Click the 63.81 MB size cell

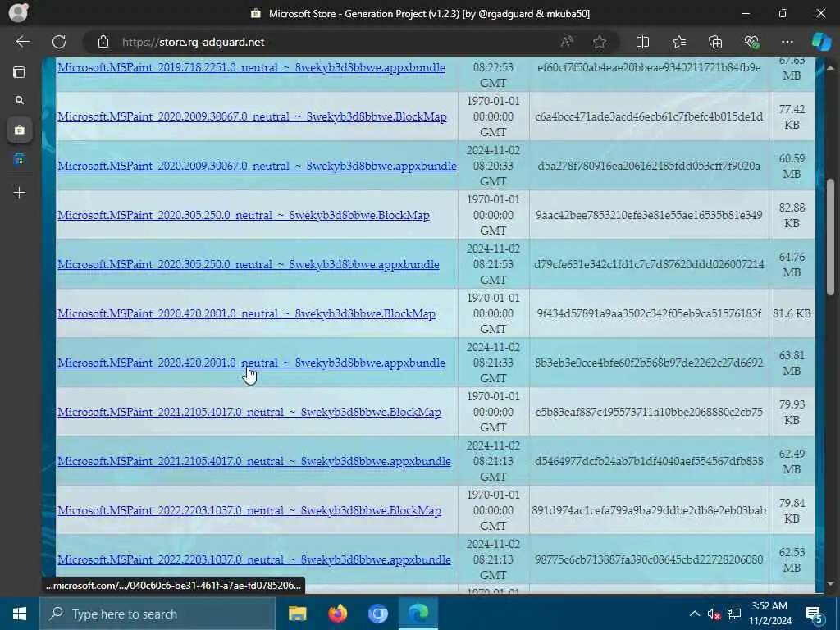point(792,363)
